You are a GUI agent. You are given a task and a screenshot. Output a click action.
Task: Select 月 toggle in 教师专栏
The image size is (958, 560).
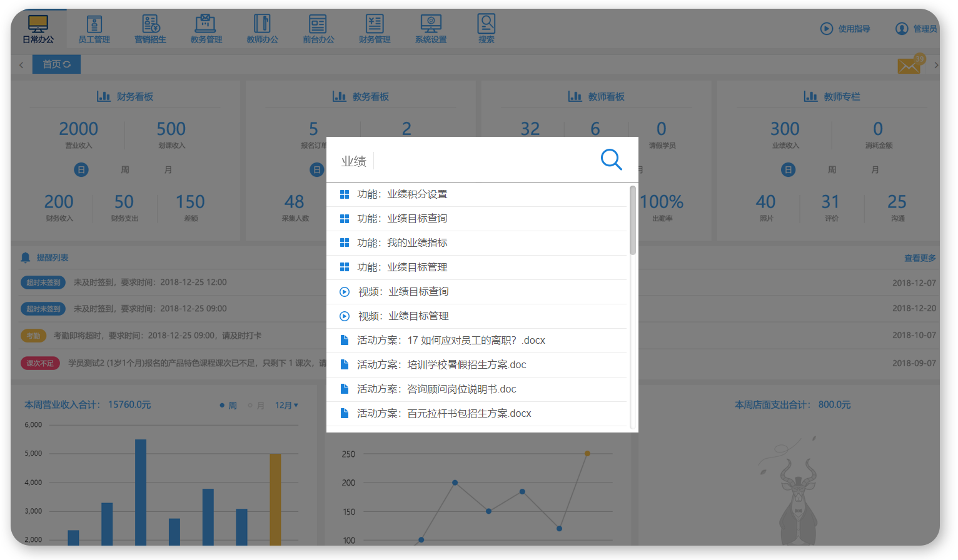[875, 170]
